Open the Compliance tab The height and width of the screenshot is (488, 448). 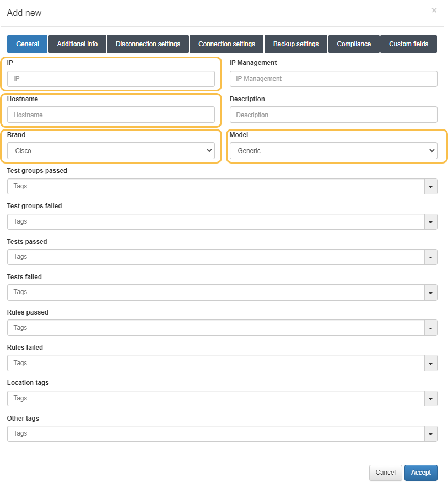tap(354, 44)
